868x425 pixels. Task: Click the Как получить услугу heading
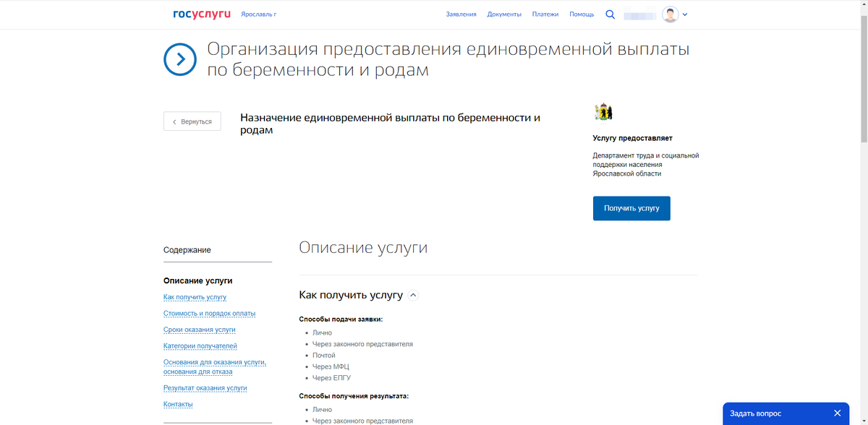coord(351,295)
